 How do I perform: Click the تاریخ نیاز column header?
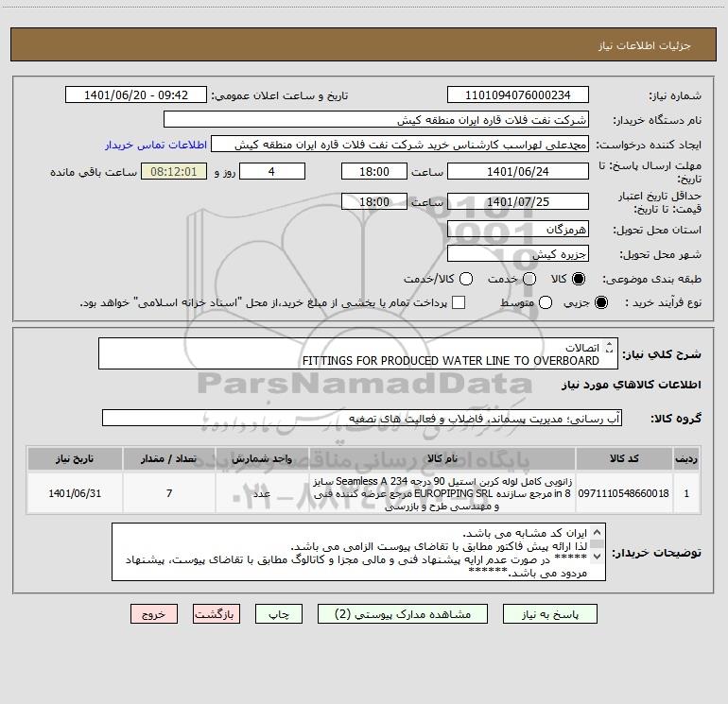[75, 458]
